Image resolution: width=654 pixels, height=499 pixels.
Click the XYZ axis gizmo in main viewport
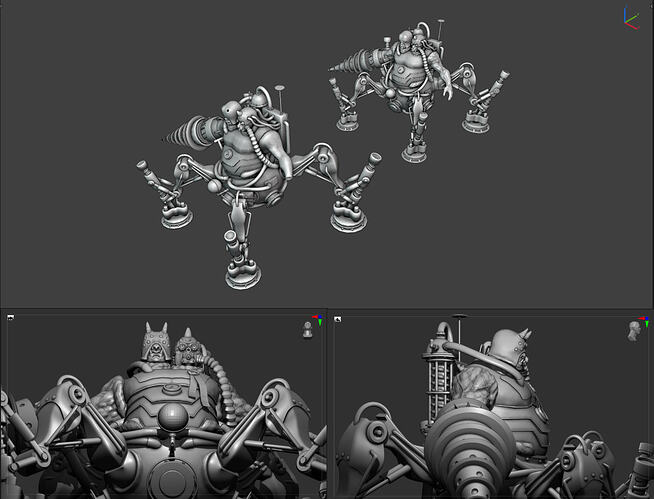click(631, 18)
